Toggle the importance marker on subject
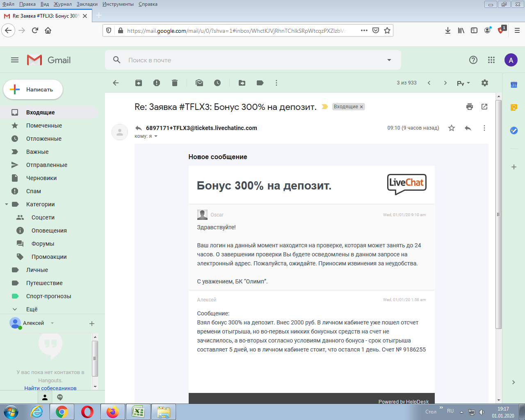The height and width of the screenshot is (420, 525). 325,107
